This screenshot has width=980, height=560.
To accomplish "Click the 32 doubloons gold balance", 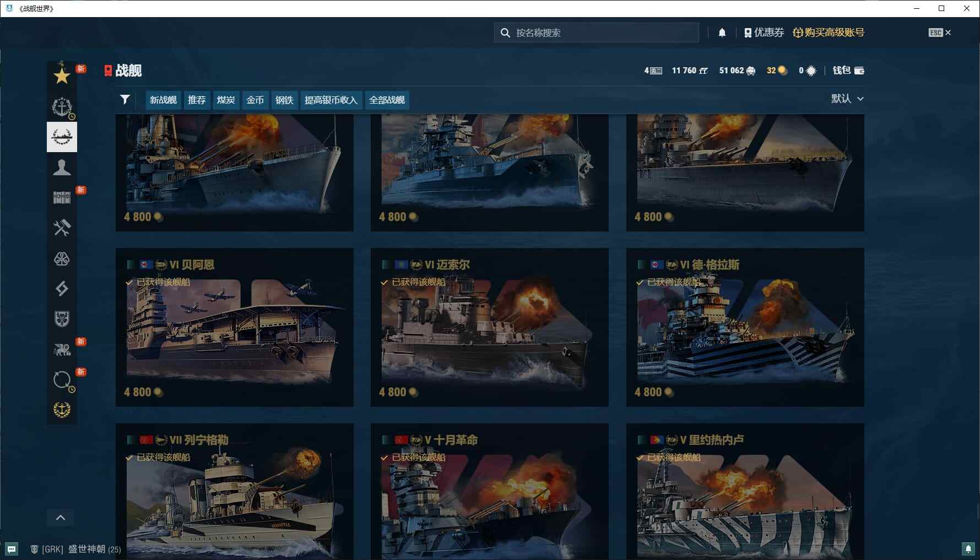I will pyautogui.click(x=777, y=70).
